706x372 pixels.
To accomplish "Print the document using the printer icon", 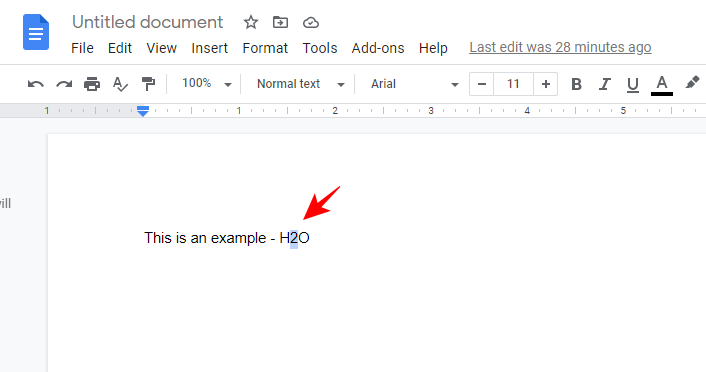I will (92, 84).
